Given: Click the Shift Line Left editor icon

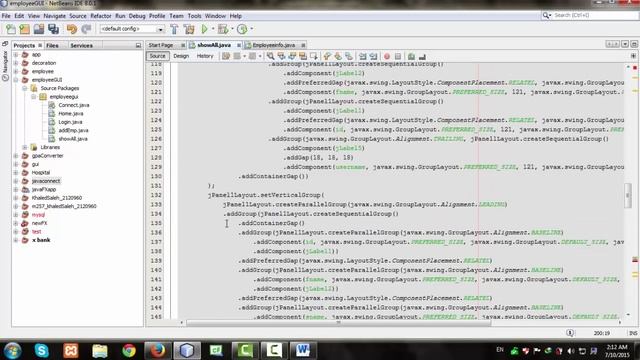Looking at the screenshot, I should click(362, 56).
